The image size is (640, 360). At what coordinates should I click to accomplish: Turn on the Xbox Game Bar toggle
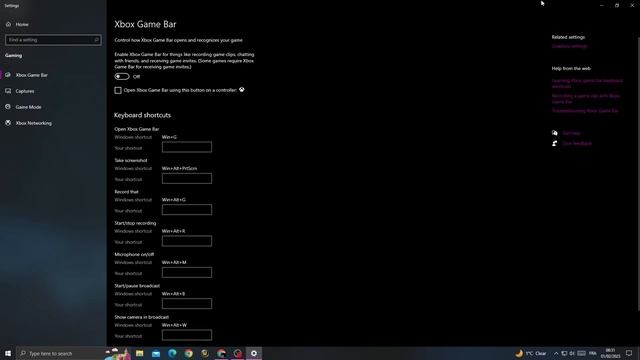click(x=122, y=76)
